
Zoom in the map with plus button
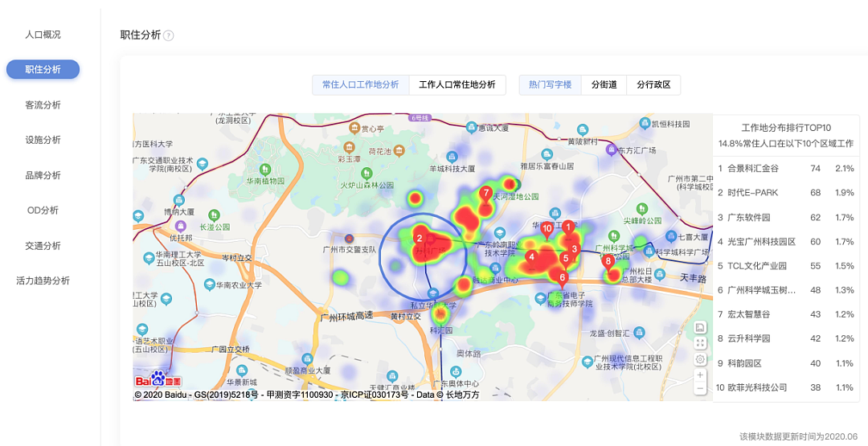700,375
